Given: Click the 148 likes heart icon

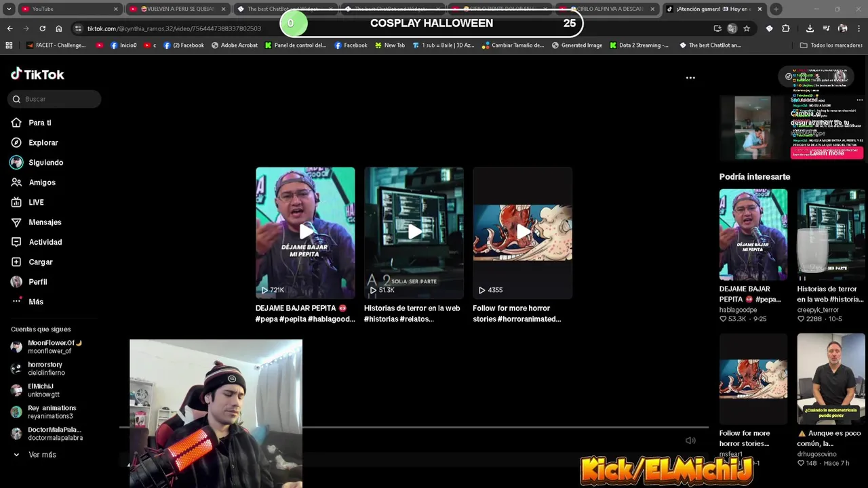Looking at the screenshot, I should 801,464.
